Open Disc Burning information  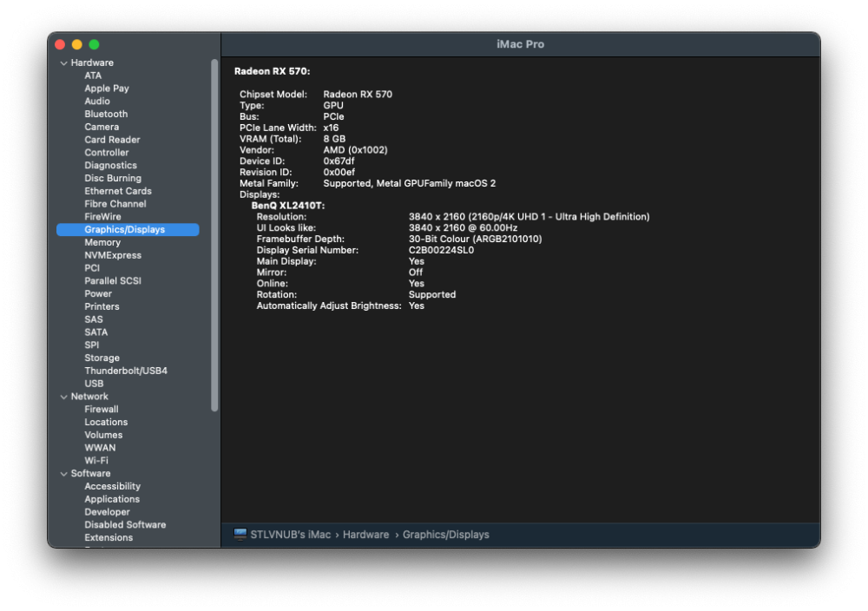coord(112,178)
